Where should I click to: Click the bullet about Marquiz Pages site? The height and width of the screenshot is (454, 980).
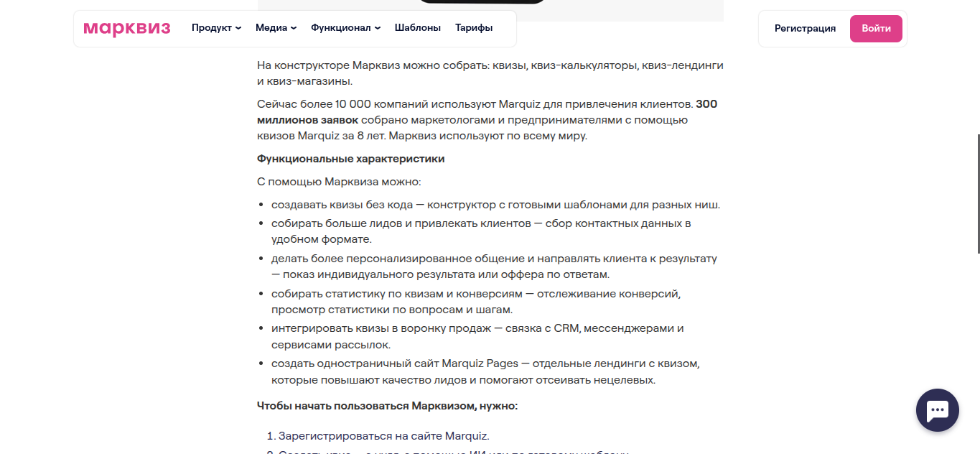tap(485, 371)
